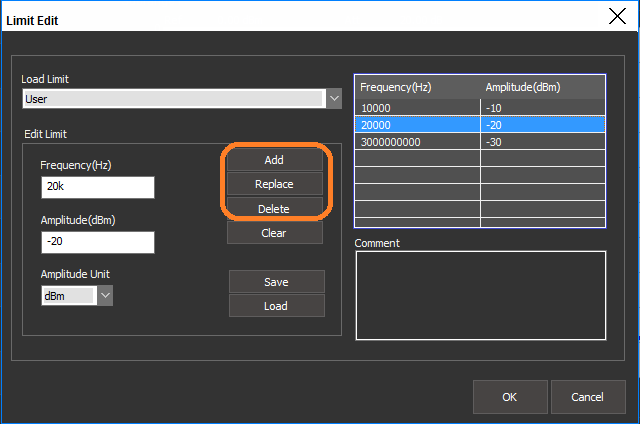Click the Frequency(Hz) column header
Screen dimensions: 640x424
pos(417,87)
